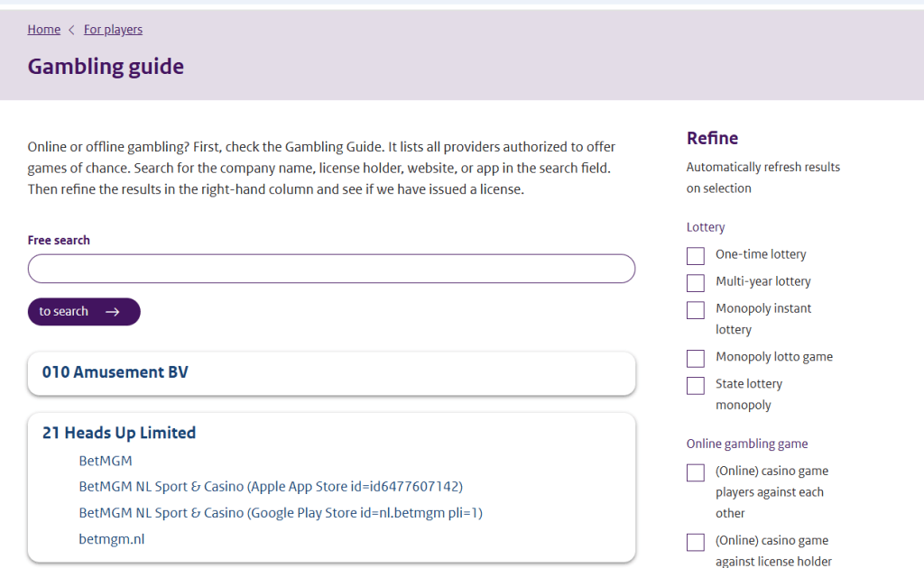The image size is (924, 568).
Task: Open the 21 Heads Up Limited entry
Action: click(118, 433)
